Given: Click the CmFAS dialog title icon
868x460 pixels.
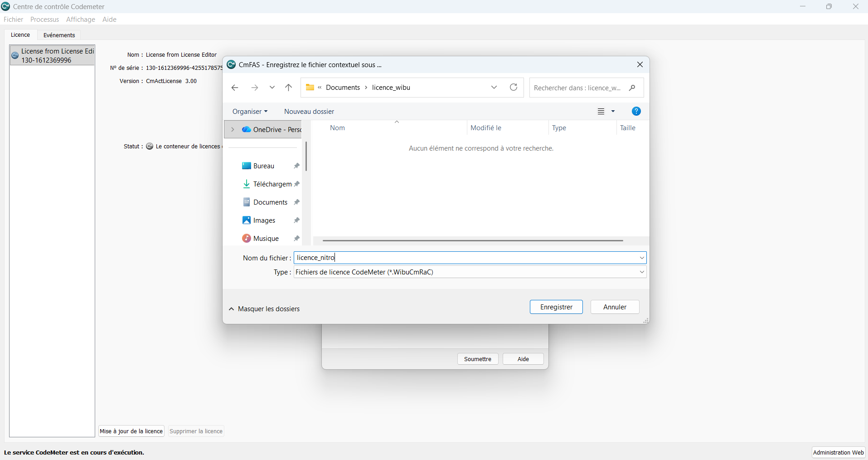Looking at the screenshot, I should [231, 64].
